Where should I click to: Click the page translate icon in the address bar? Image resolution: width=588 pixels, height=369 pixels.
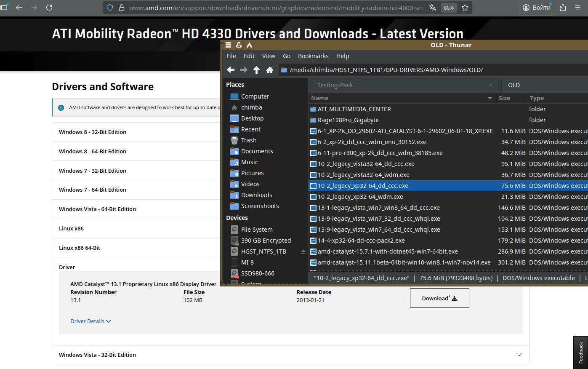point(432,8)
